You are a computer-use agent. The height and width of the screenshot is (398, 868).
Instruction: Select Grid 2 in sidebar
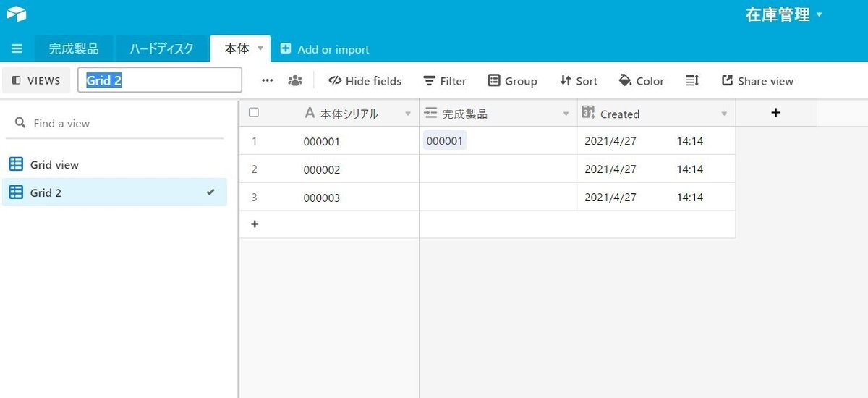coord(114,192)
